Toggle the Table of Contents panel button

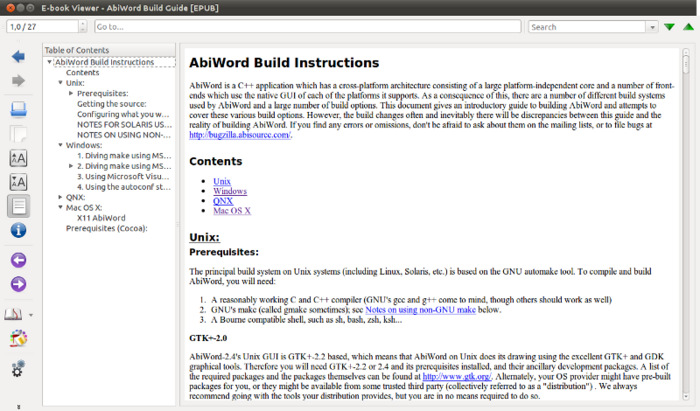coord(18,207)
